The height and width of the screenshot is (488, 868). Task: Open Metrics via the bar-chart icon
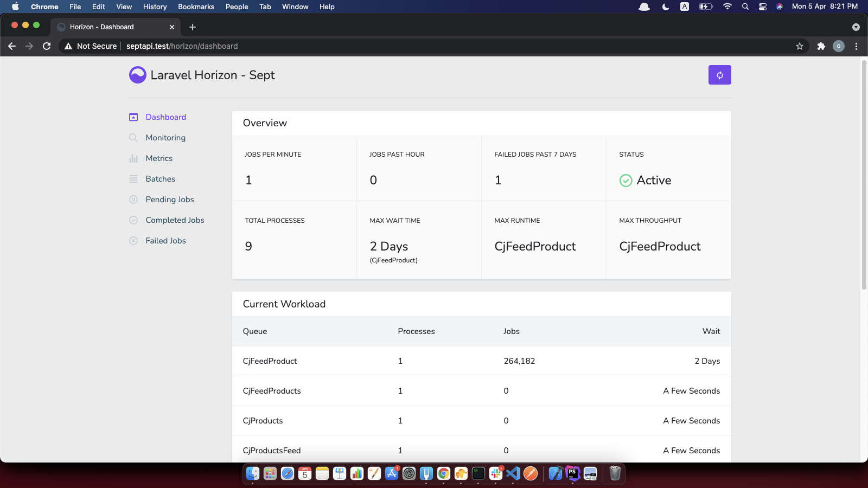[133, 158]
